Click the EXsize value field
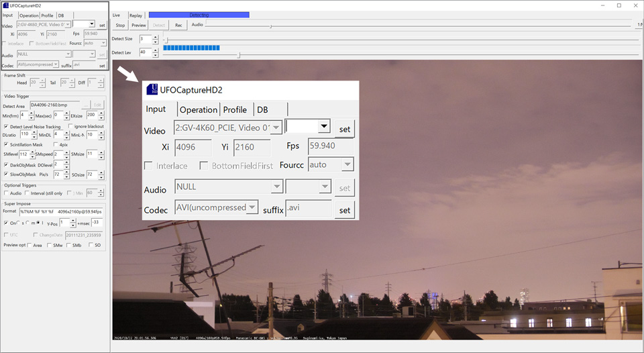 [92, 115]
